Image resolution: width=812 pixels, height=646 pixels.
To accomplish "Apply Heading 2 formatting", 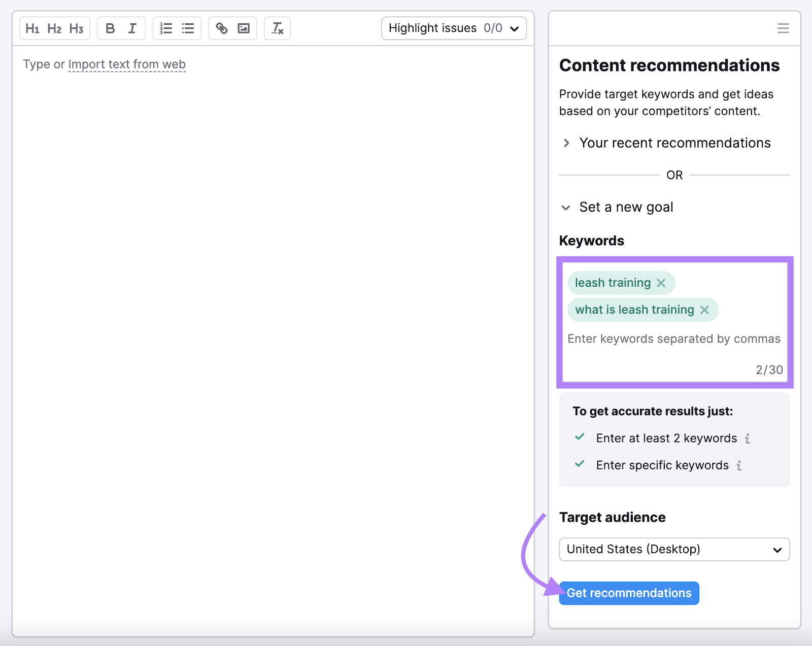I will click(54, 28).
